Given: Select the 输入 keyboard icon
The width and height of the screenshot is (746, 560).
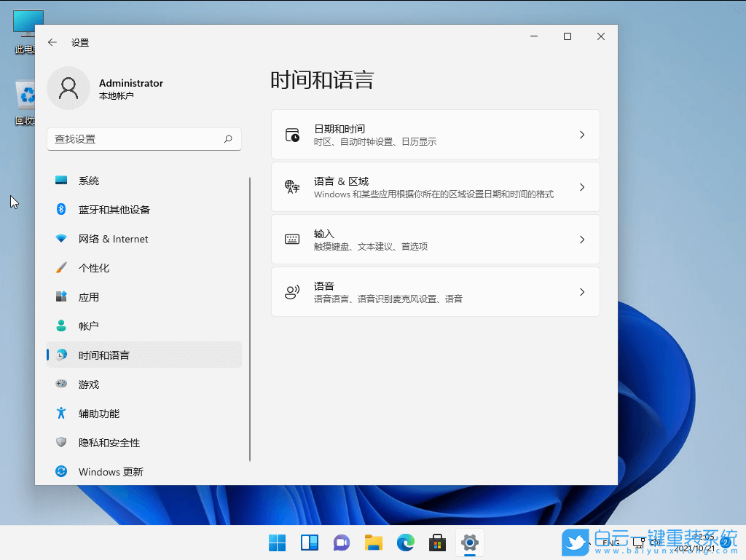Looking at the screenshot, I should click(x=293, y=239).
